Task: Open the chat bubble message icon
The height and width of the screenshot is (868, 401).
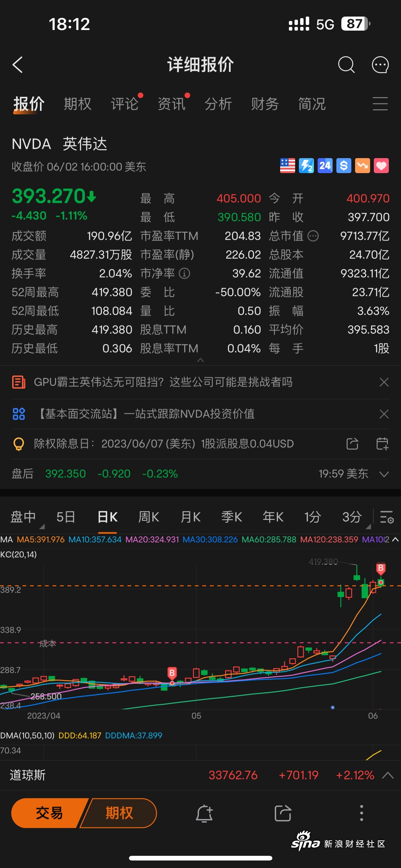Action: [x=380, y=64]
